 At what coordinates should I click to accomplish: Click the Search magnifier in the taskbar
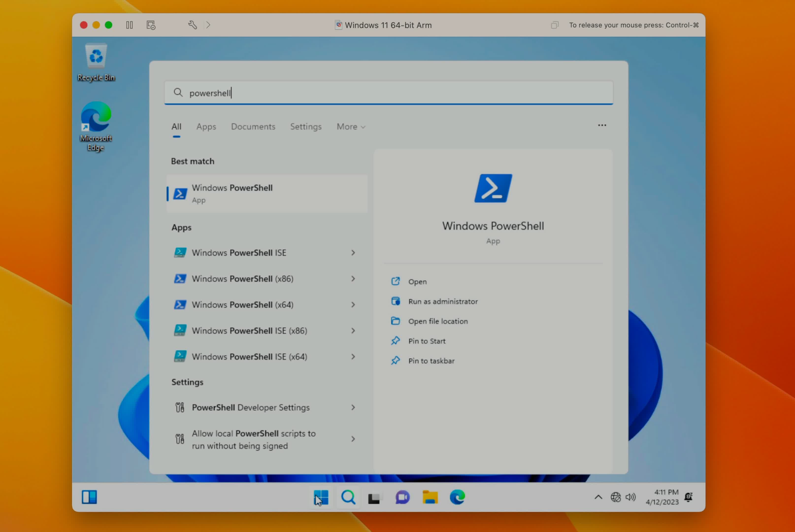[x=348, y=497]
